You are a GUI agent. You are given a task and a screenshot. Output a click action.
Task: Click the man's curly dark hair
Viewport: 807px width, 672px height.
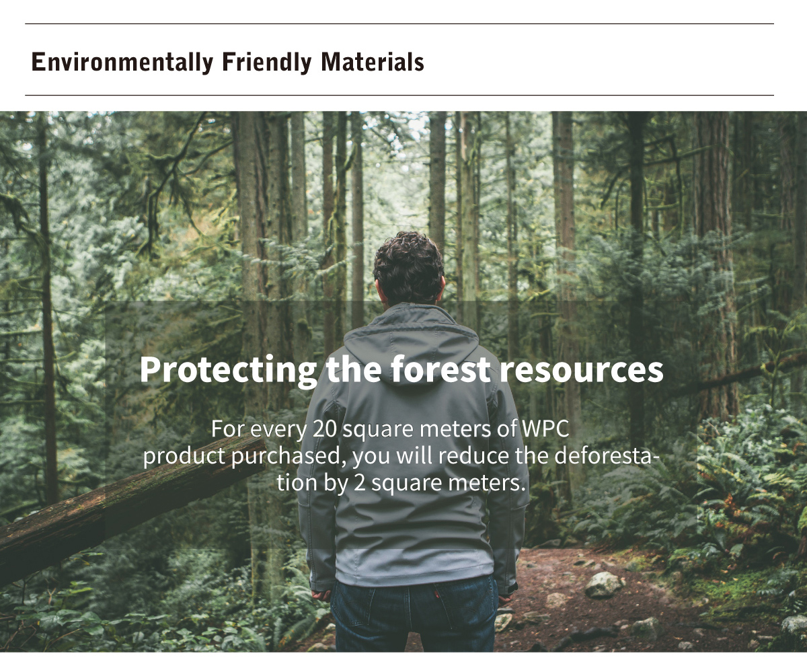pyautogui.click(x=408, y=267)
